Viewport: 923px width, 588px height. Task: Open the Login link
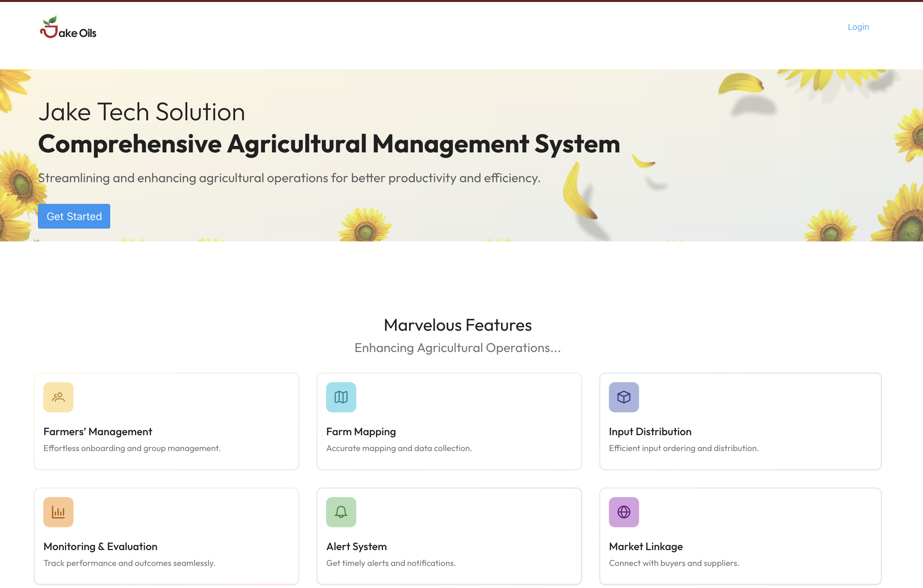pos(858,27)
